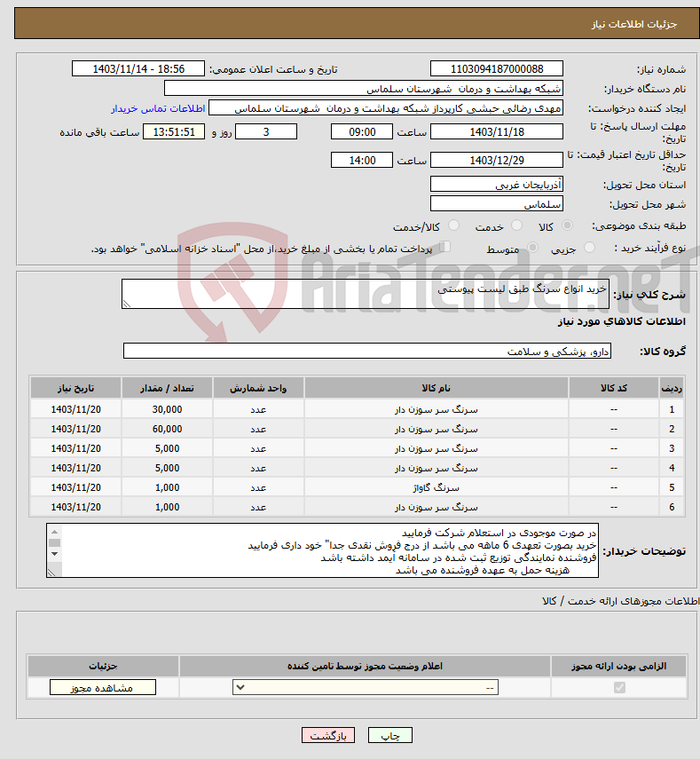Select the جزیی purchase type radio
The height and width of the screenshot is (759, 700).
(x=589, y=248)
